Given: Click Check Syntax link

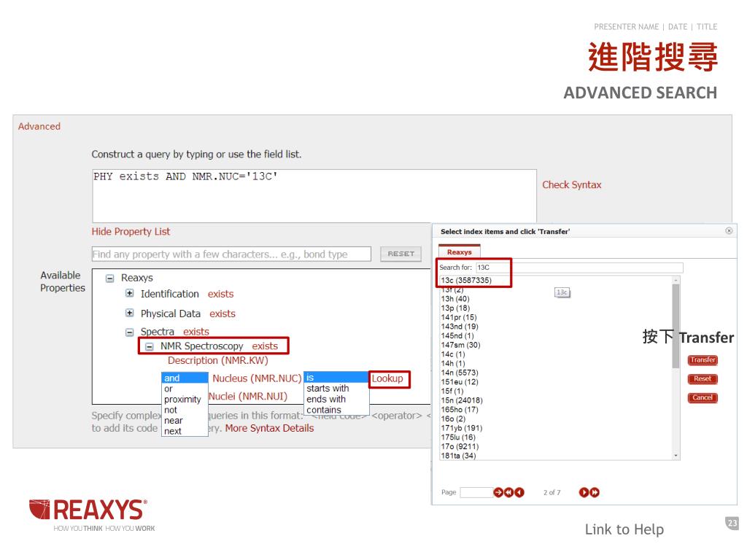Looking at the screenshot, I should point(572,184).
